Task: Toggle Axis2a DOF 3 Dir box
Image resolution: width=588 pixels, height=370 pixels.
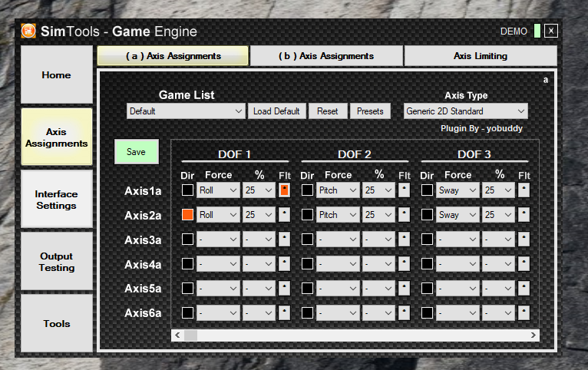Action: click(x=427, y=214)
